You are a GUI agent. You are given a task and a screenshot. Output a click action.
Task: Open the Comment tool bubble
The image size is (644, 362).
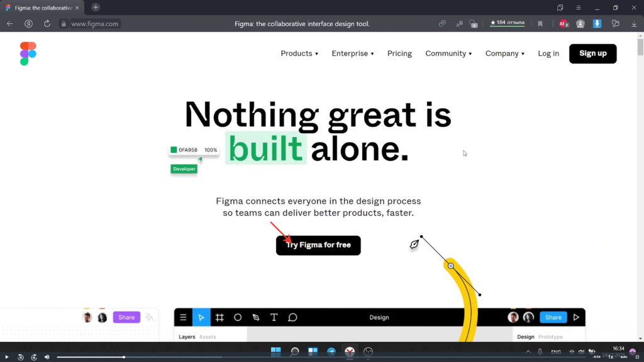[x=292, y=317]
